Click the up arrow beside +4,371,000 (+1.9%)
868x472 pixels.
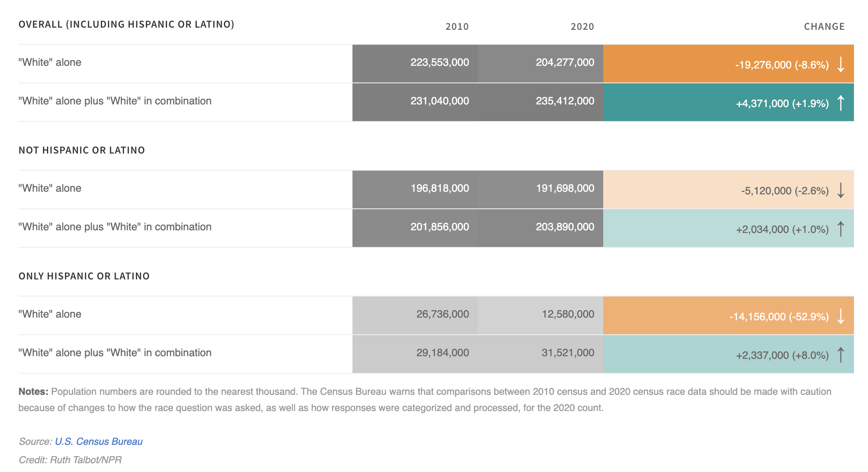(x=840, y=103)
